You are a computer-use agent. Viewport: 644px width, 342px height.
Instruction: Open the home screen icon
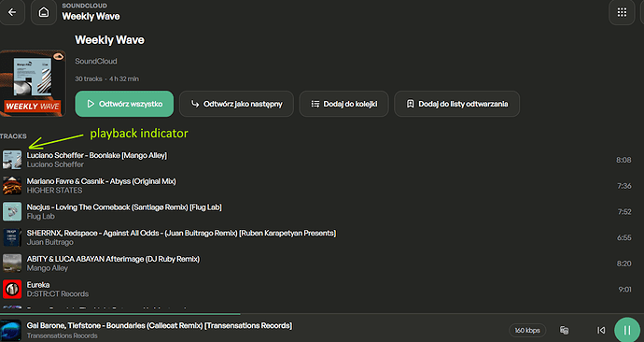44,12
